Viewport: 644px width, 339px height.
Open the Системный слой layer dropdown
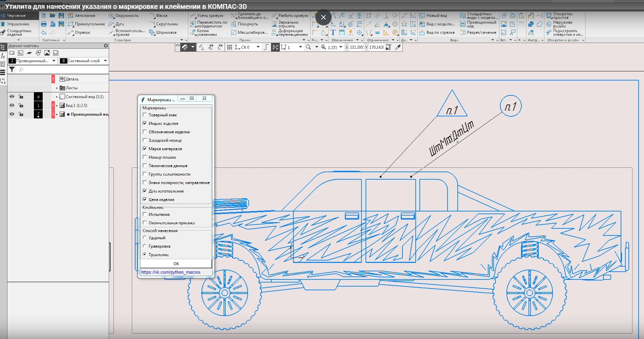105,61
